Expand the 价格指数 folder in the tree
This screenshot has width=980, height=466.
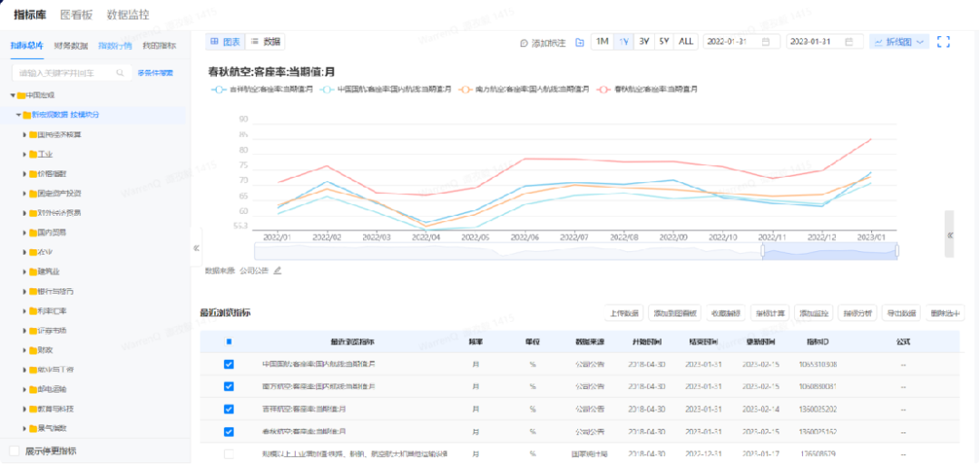click(24, 174)
